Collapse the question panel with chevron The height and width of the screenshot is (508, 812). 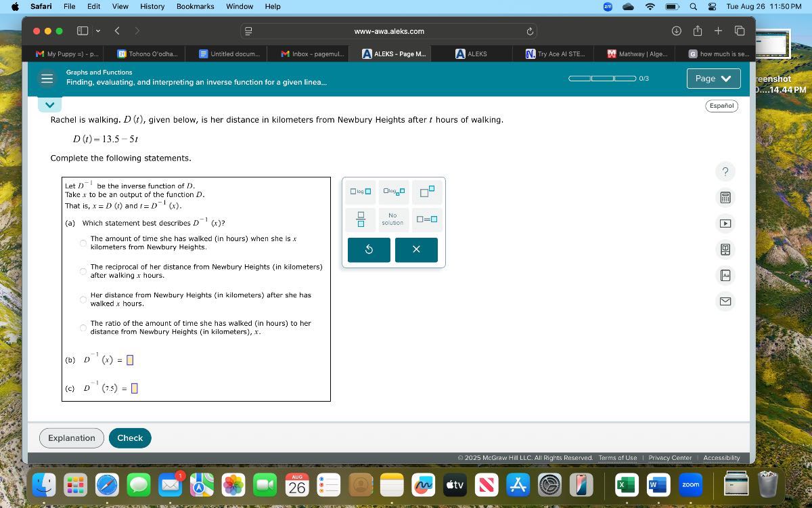(49, 105)
